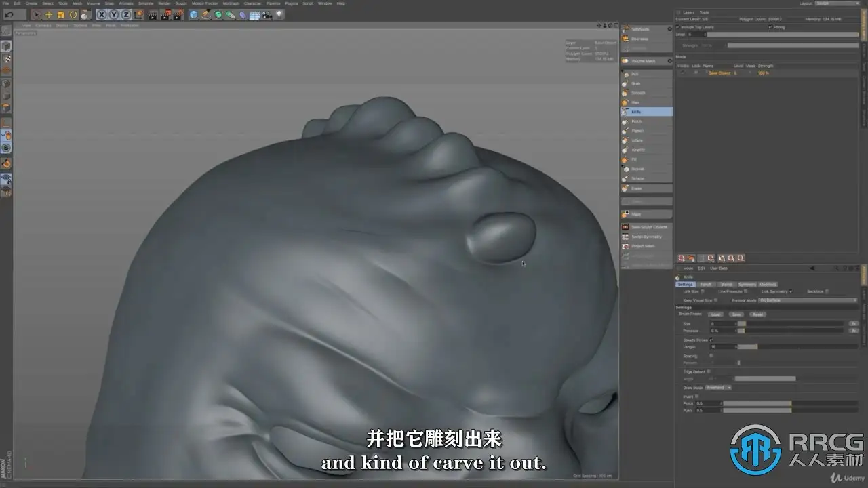Adjust the brush Size slider
The height and width of the screenshot is (488, 868).
click(x=792, y=324)
